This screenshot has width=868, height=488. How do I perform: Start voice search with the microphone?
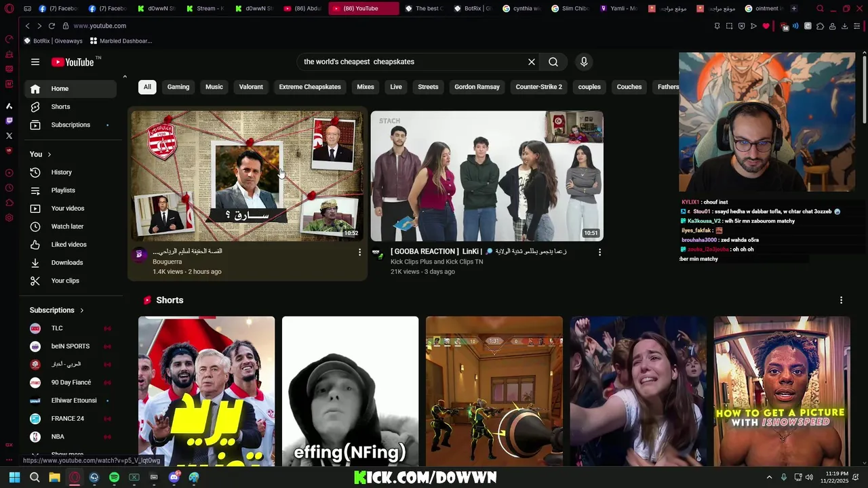(x=584, y=62)
